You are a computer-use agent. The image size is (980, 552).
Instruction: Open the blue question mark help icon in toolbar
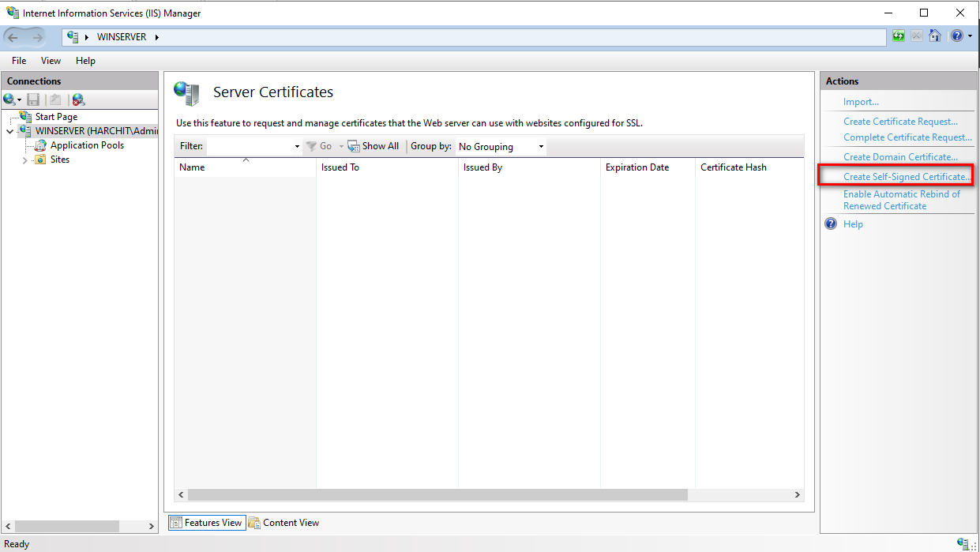tap(956, 36)
